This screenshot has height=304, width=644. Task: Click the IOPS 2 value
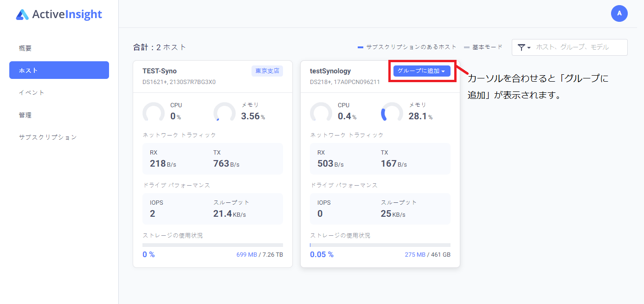(x=153, y=214)
